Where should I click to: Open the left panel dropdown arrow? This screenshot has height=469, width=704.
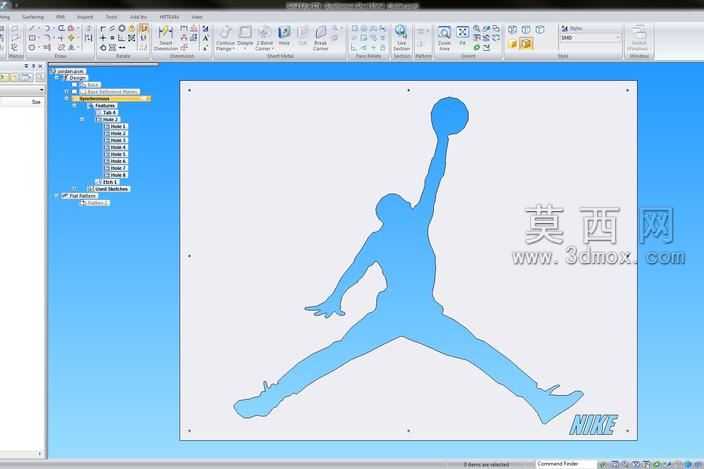point(41,90)
